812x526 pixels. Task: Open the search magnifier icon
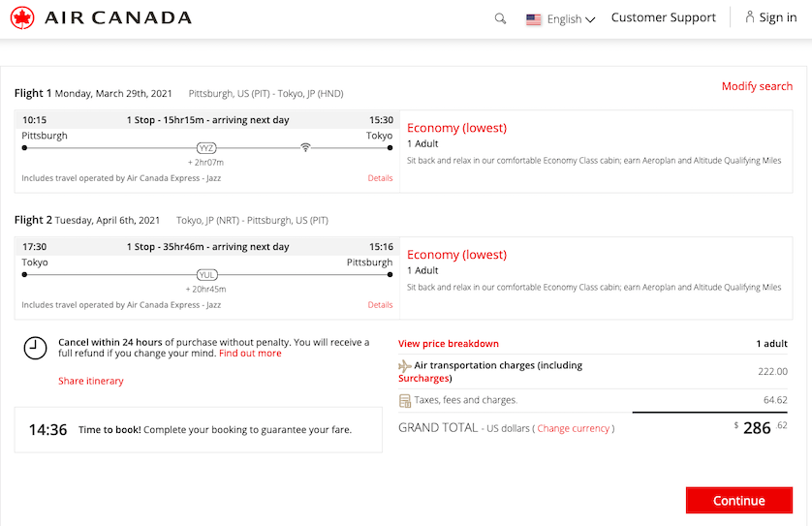pos(500,19)
